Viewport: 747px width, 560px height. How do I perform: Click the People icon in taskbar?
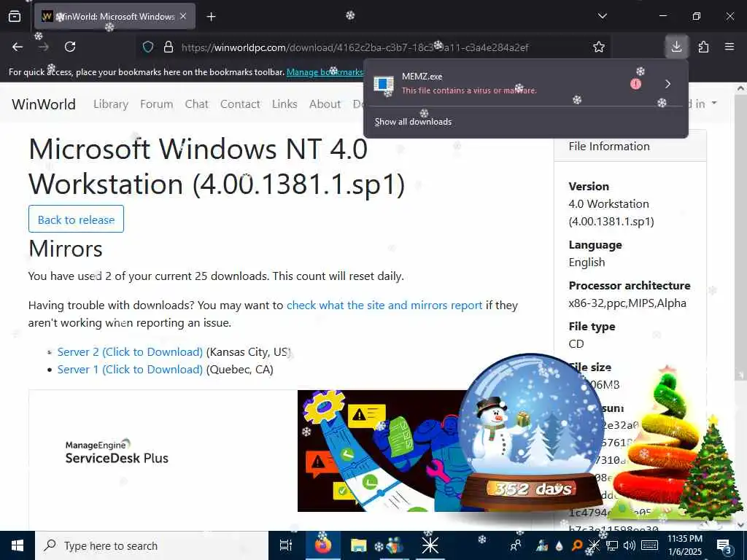coord(516,545)
